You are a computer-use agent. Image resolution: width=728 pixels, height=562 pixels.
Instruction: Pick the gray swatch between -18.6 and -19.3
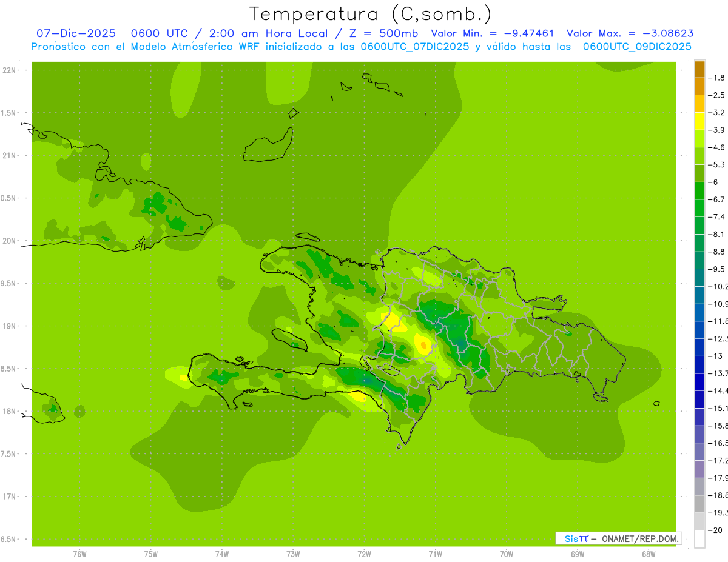tap(699, 504)
